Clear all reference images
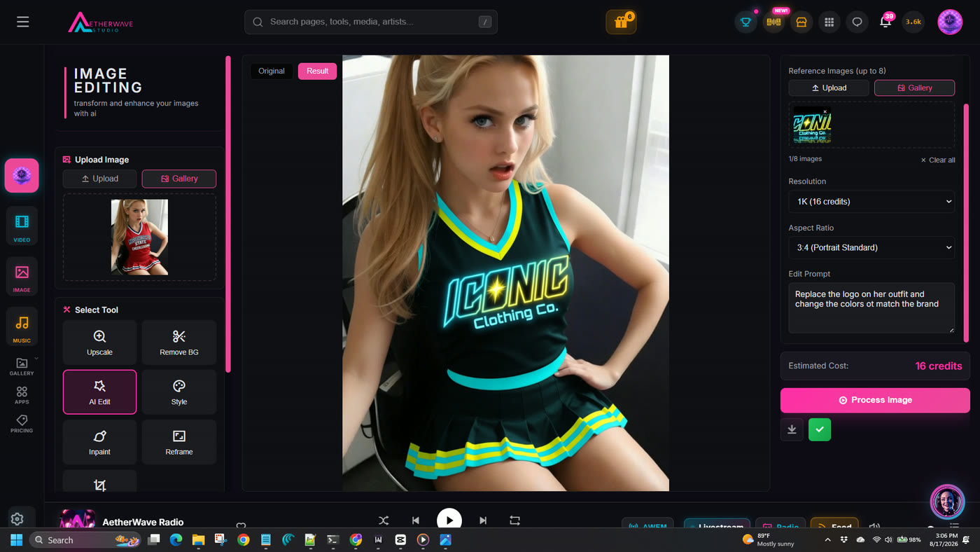The height and width of the screenshot is (552, 980). click(938, 160)
